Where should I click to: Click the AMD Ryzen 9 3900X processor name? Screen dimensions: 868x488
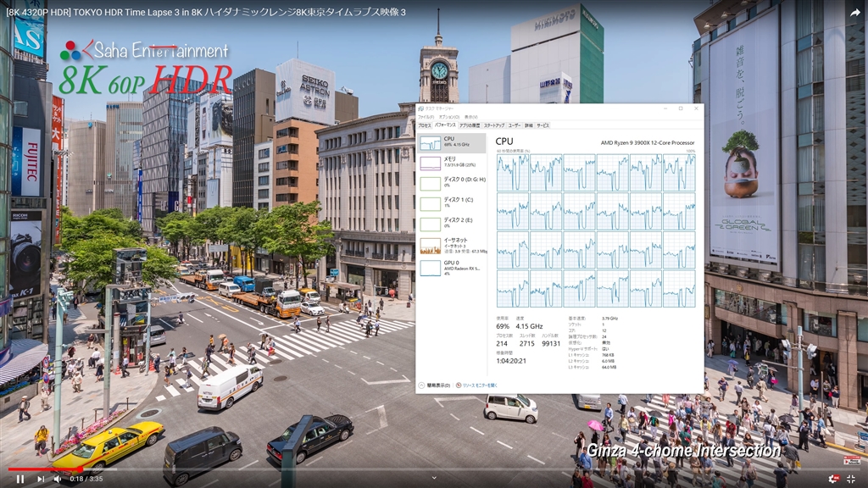coord(648,142)
